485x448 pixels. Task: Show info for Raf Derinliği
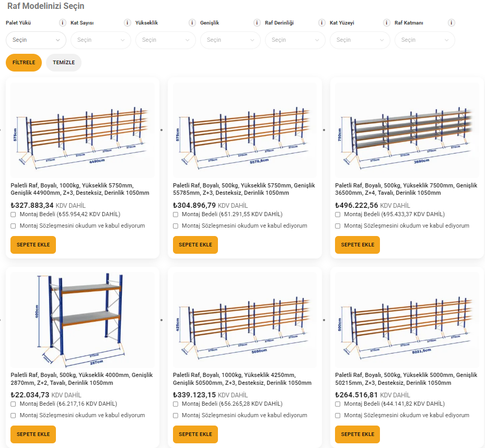click(322, 23)
